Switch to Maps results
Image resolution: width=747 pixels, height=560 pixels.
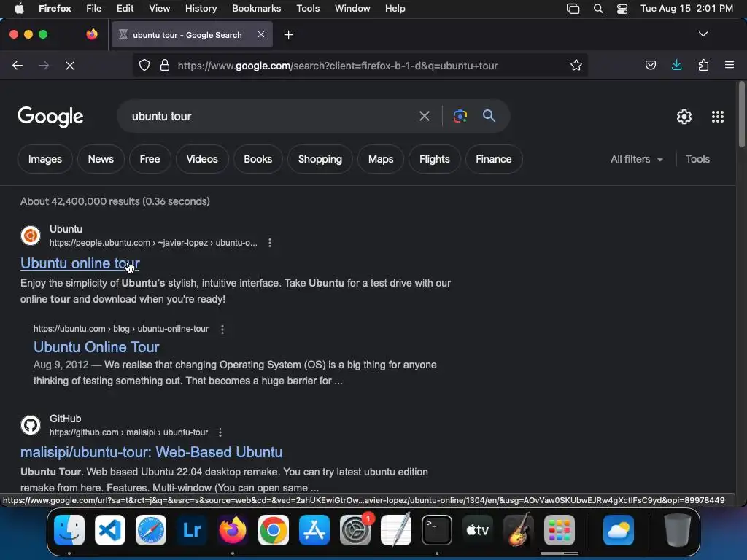[x=381, y=159]
